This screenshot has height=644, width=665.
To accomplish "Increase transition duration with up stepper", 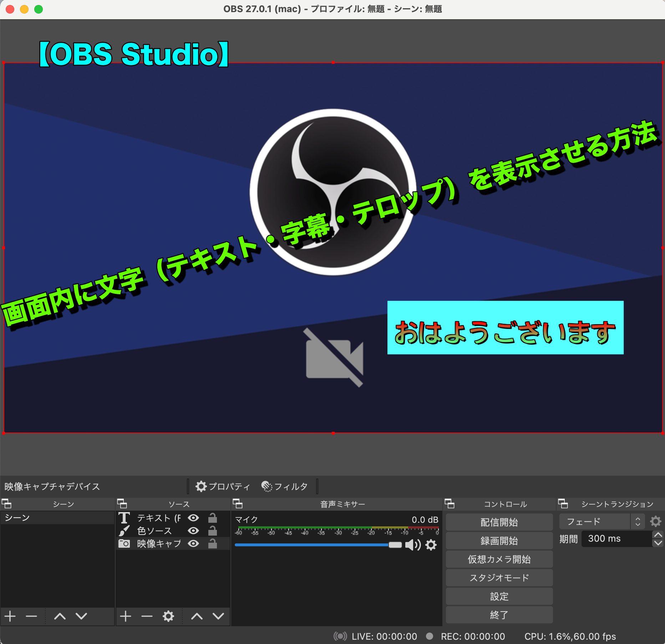I will pos(658,535).
